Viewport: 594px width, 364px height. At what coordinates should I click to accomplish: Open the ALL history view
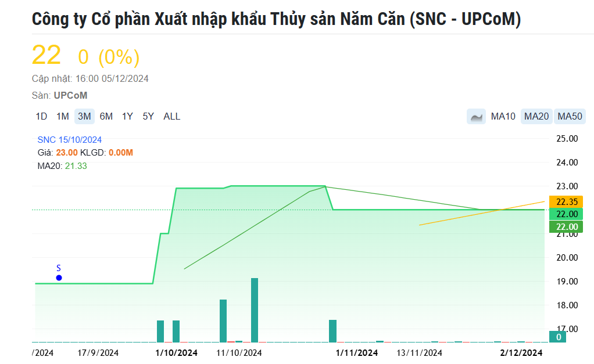[171, 116]
